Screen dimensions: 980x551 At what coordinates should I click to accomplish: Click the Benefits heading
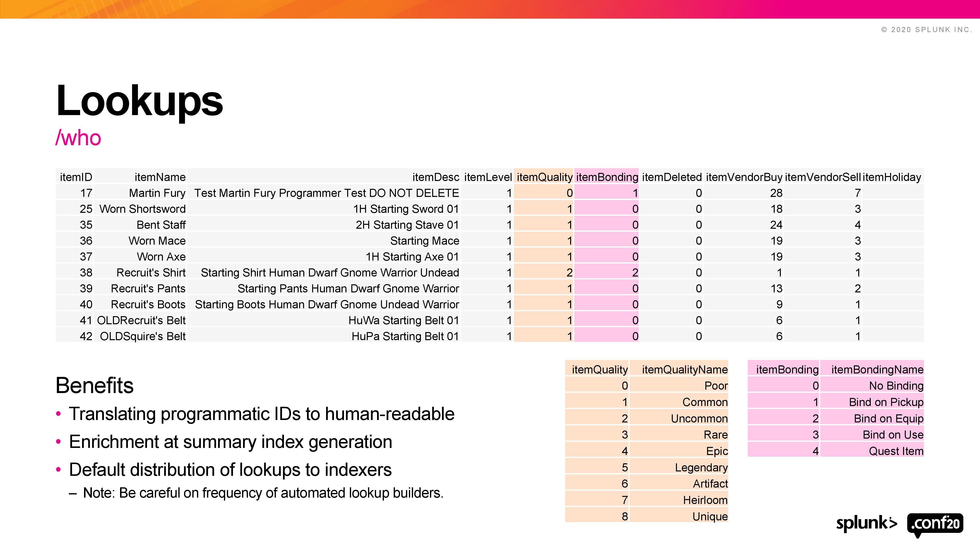[94, 386]
